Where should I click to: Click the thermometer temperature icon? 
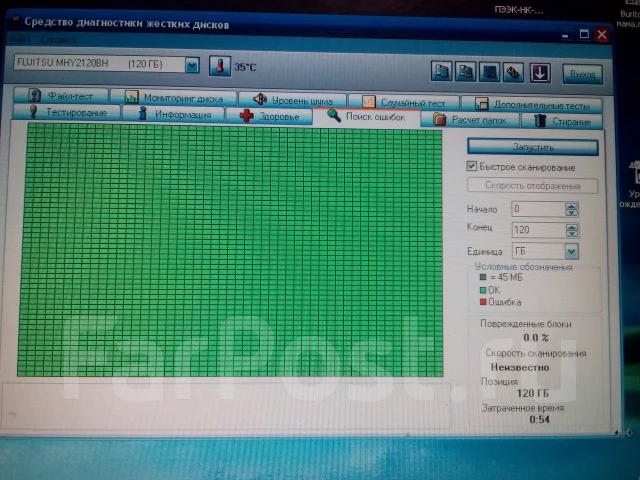tap(220, 66)
